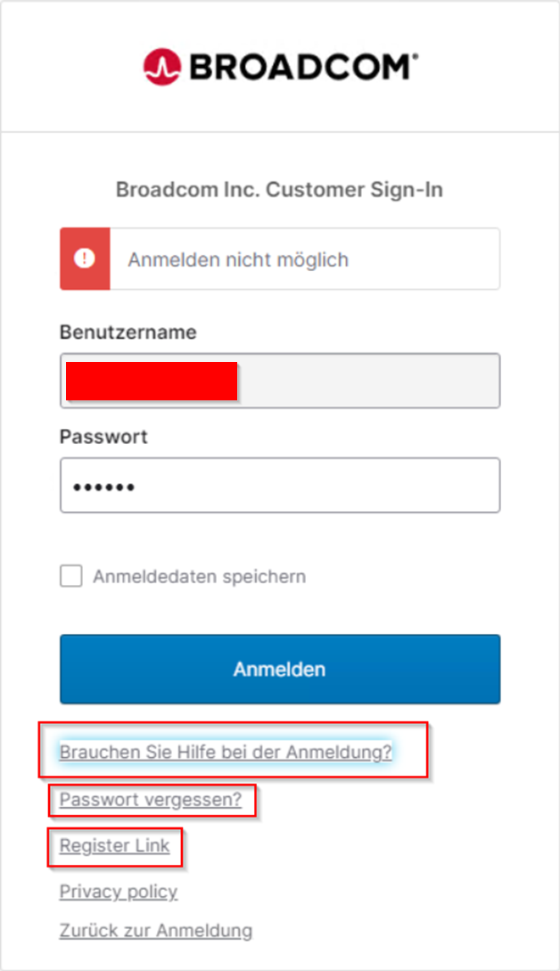The width and height of the screenshot is (560, 971).
Task: Open the 'Register Link' hyperlink
Action: coord(115,845)
